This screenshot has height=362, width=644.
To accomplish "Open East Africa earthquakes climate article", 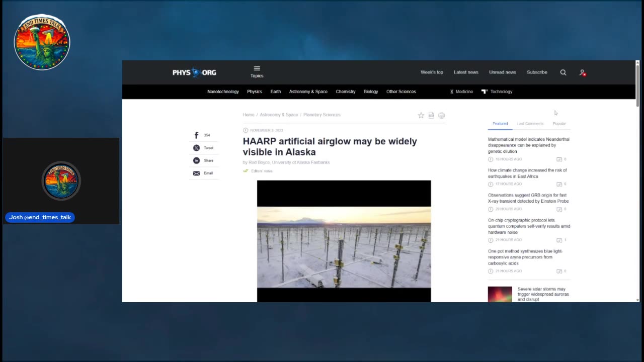I will click(x=527, y=173).
